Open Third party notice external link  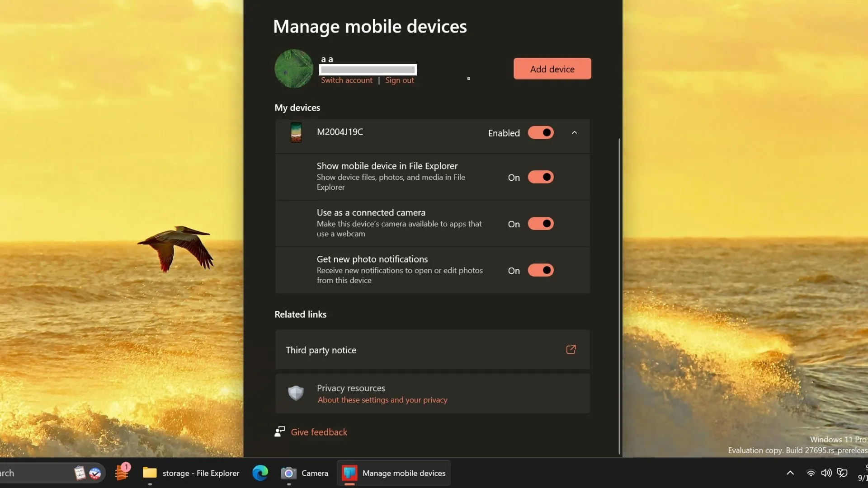coord(571,350)
